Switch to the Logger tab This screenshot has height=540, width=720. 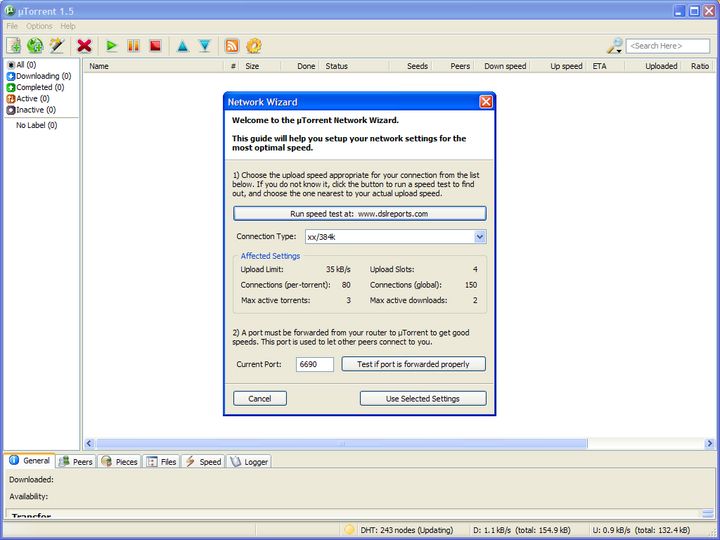click(x=248, y=462)
